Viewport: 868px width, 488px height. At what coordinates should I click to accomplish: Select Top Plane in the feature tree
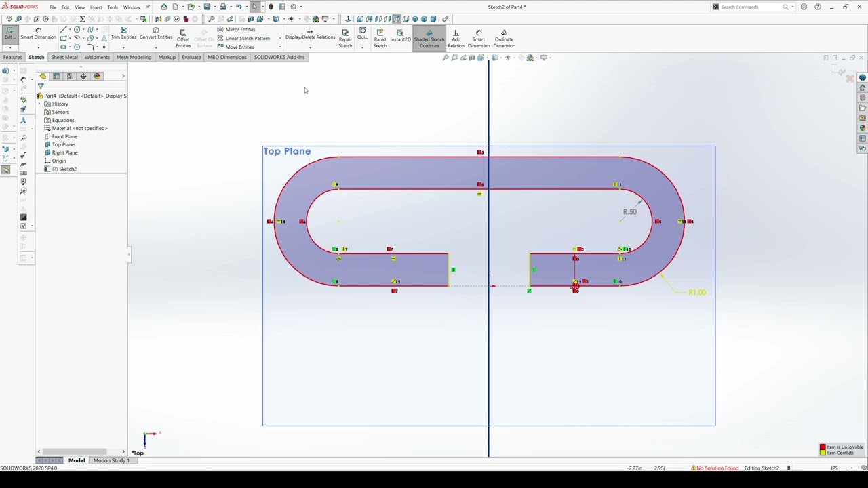[x=63, y=144]
